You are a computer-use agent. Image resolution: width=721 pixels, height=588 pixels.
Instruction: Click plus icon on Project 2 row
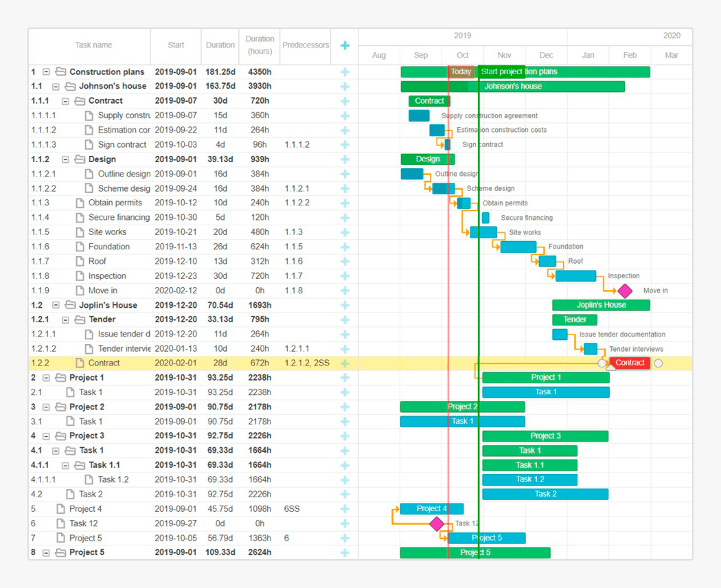click(x=345, y=407)
